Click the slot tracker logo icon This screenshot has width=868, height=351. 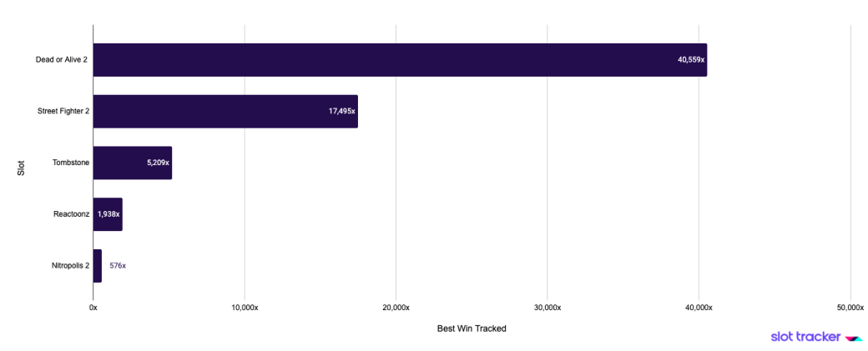(x=853, y=338)
